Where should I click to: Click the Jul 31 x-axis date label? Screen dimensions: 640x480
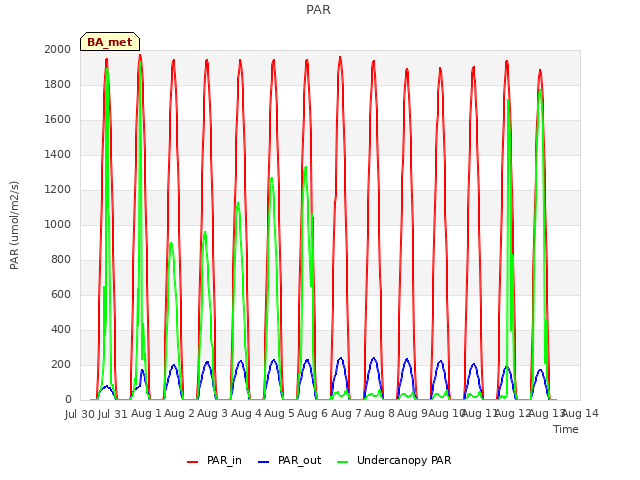(x=113, y=414)
